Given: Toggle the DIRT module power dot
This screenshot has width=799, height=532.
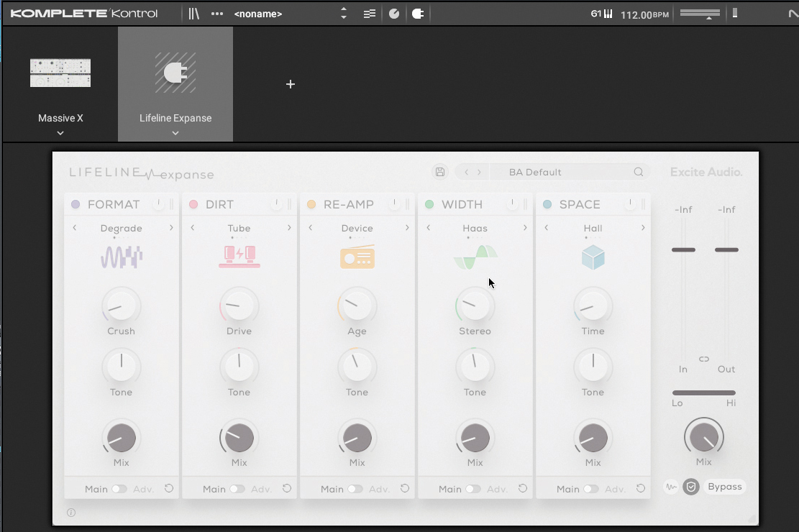Looking at the screenshot, I should pos(193,204).
